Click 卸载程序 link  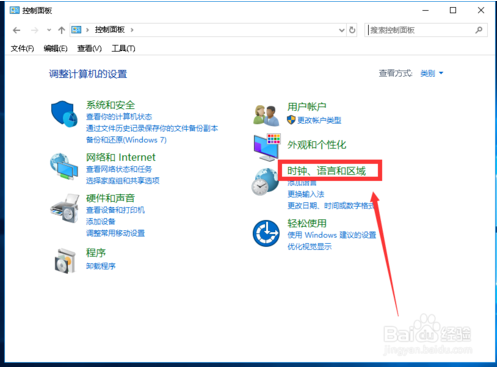point(101,266)
